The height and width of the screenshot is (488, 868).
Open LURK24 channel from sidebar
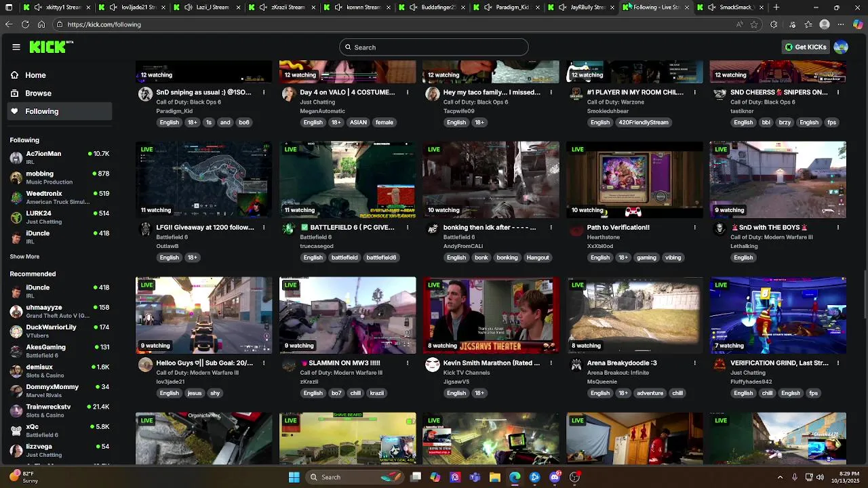tap(60, 218)
